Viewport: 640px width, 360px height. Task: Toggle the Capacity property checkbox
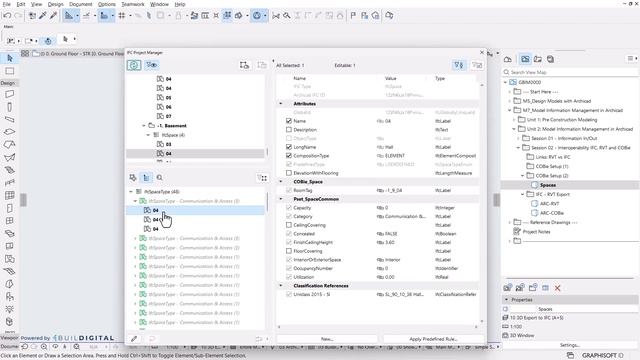point(289,208)
